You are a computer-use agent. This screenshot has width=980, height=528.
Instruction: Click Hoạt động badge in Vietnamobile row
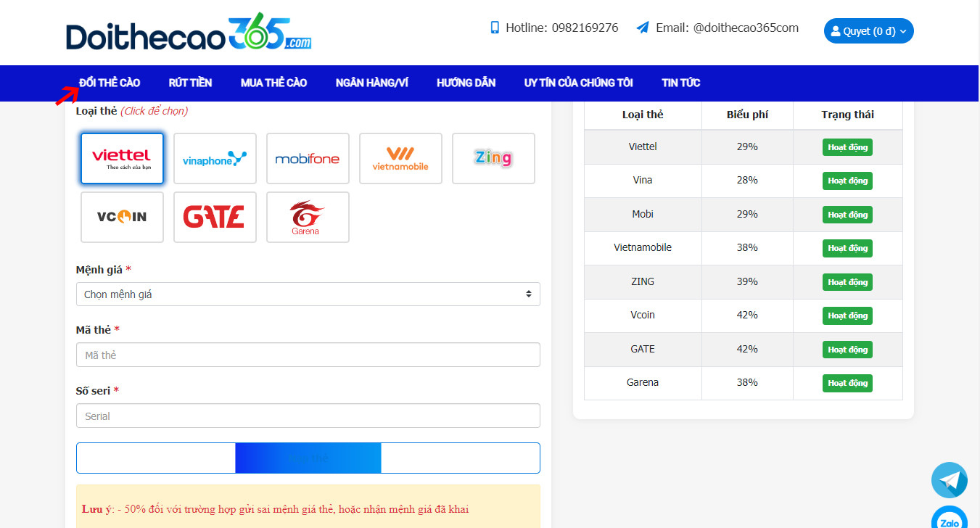847,248
